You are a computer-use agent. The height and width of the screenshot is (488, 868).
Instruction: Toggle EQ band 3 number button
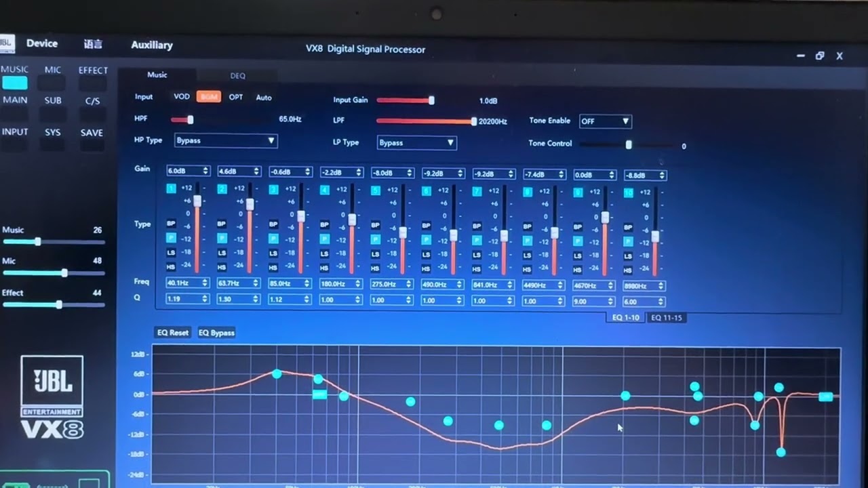[x=273, y=190]
